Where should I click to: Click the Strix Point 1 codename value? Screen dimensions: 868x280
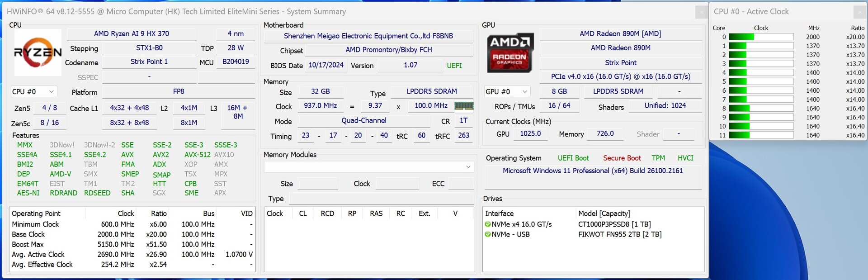pos(149,62)
